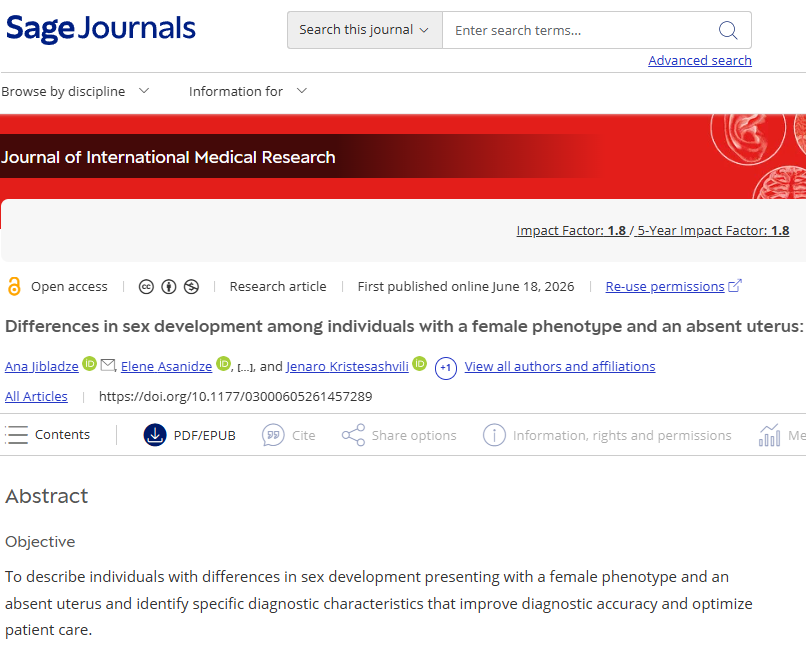Screen dimensions: 806x652
Task: Open Re-use permissions link
Action: (x=673, y=286)
